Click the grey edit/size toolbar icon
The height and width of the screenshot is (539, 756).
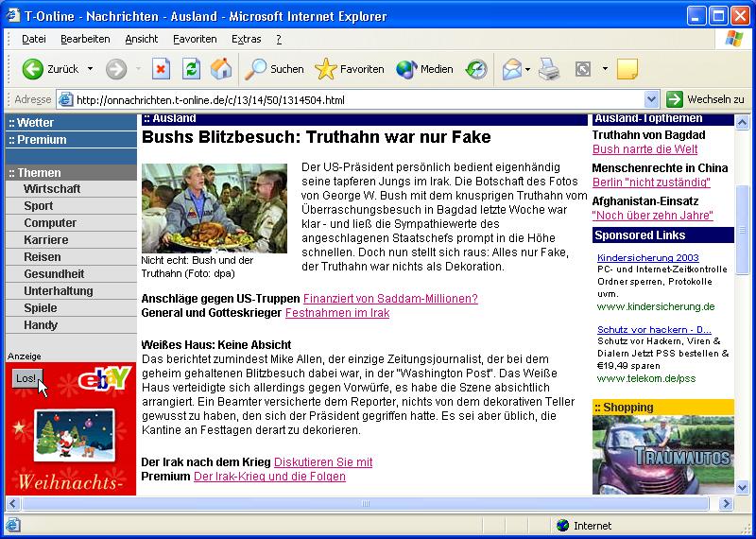pos(583,70)
